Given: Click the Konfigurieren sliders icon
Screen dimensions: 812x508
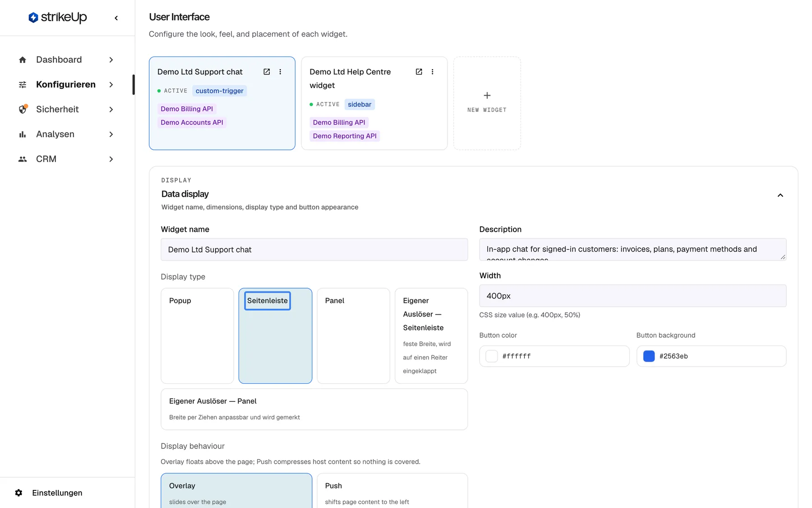Looking at the screenshot, I should click(x=23, y=84).
